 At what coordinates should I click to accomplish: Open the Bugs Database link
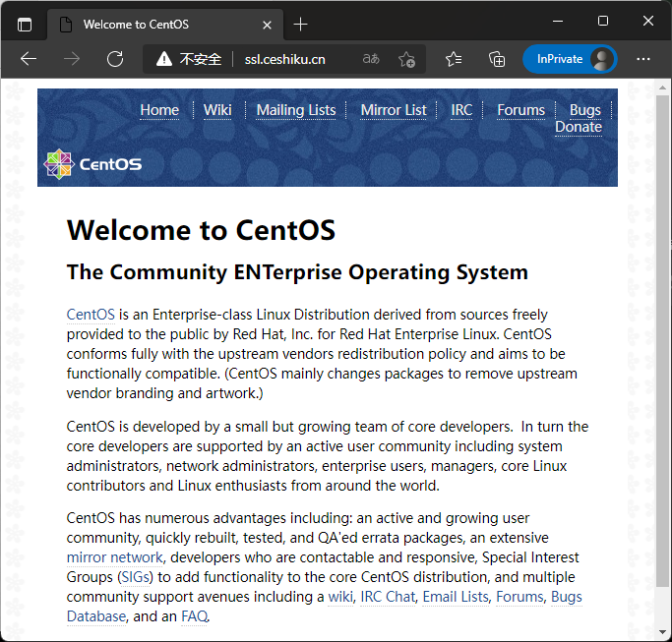[566, 597]
